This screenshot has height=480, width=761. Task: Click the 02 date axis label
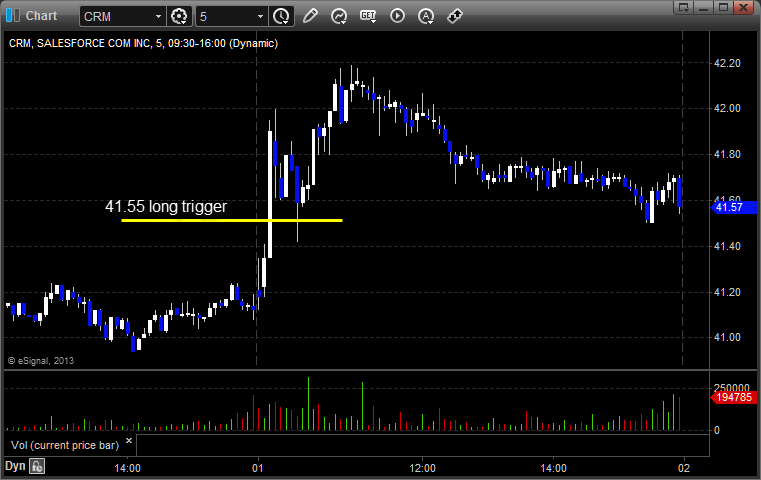point(684,468)
